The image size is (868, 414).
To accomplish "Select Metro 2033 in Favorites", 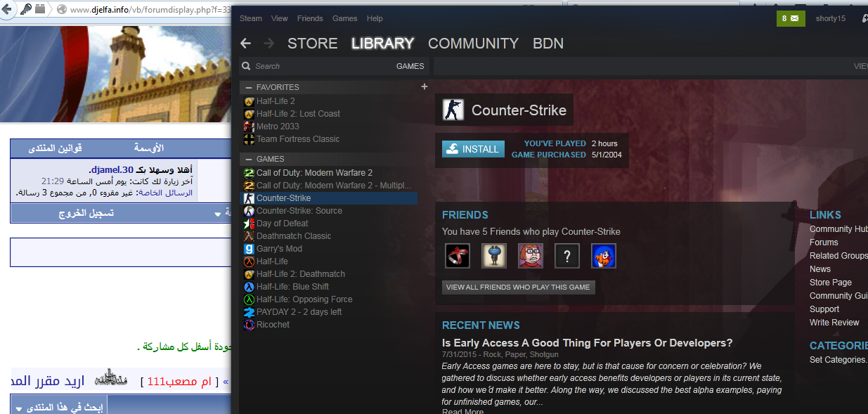I will (x=278, y=127).
